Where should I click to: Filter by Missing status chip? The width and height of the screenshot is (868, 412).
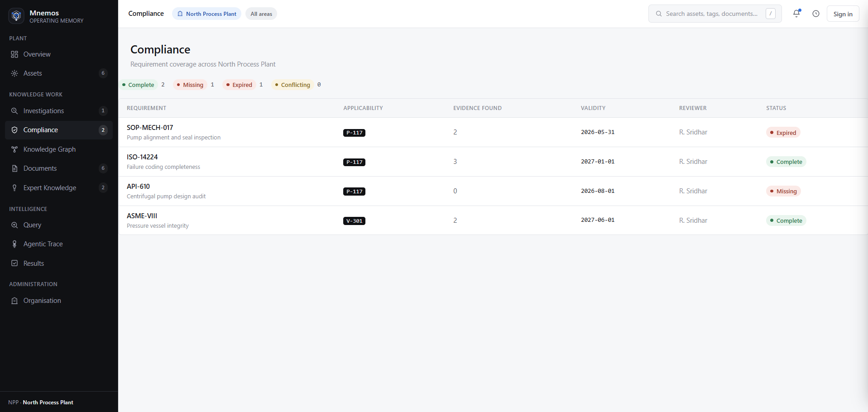pyautogui.click(x=190, y=85)
